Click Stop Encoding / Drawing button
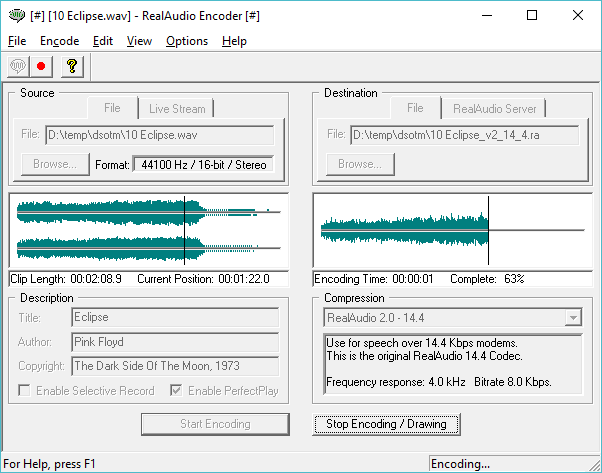The width and height of the screenshot is (602, 473). coord(386,424)
